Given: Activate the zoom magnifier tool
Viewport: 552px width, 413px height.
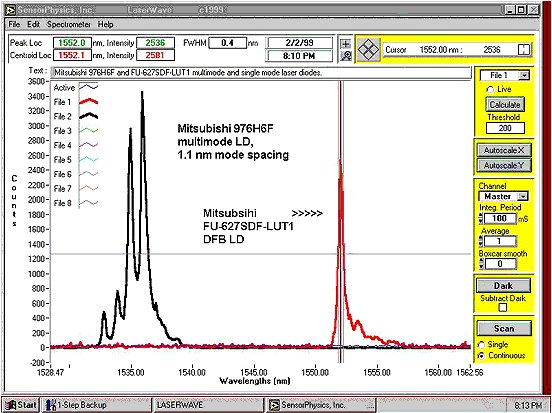Looking at the screenshot, I should click(346, 56).
